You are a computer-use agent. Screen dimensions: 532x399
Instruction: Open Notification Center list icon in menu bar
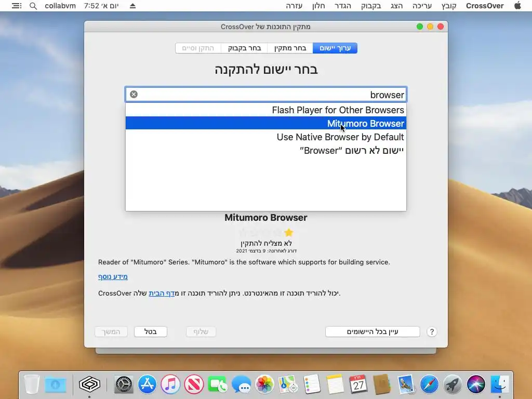click(17, 6)
